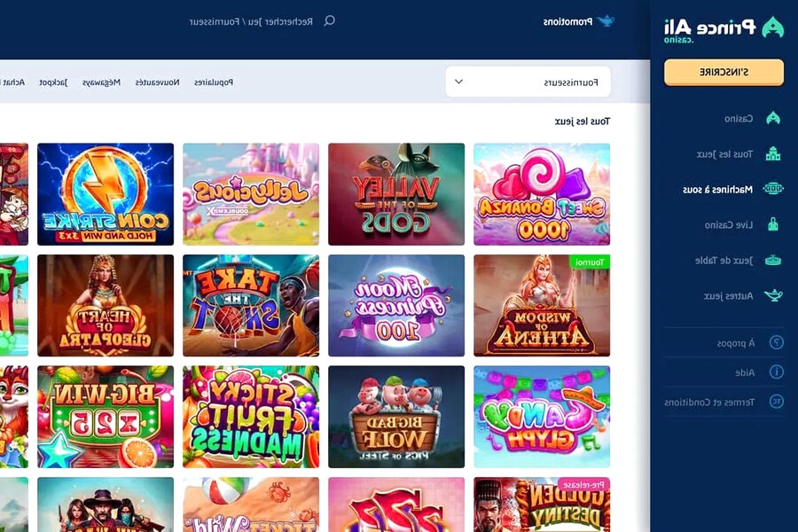Click the search magnifier icon
Image resolution: width=798 pixels, height=532 pixels.
329,21
